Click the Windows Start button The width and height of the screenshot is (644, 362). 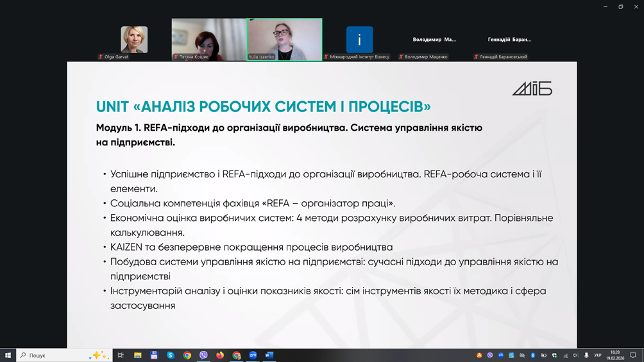tap(8, 355)
